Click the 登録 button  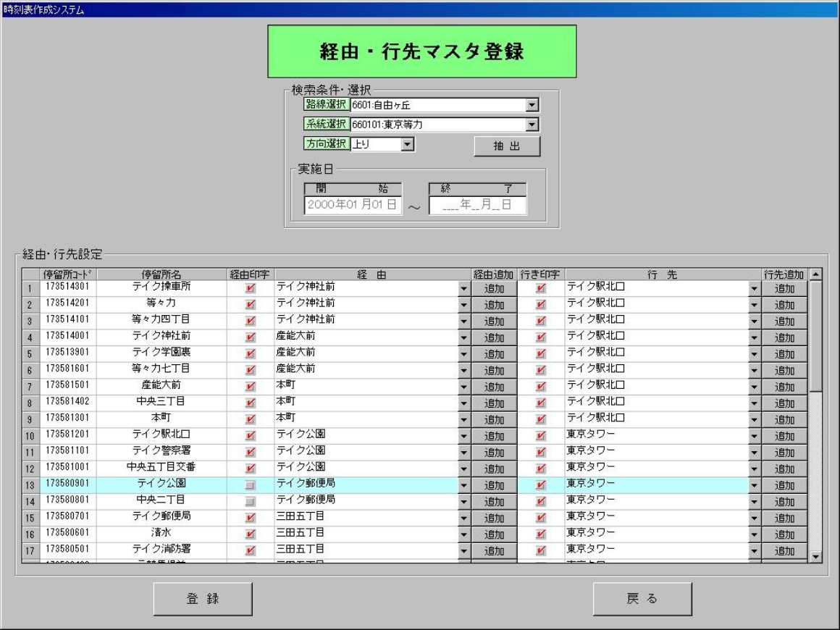coord(203,599)
